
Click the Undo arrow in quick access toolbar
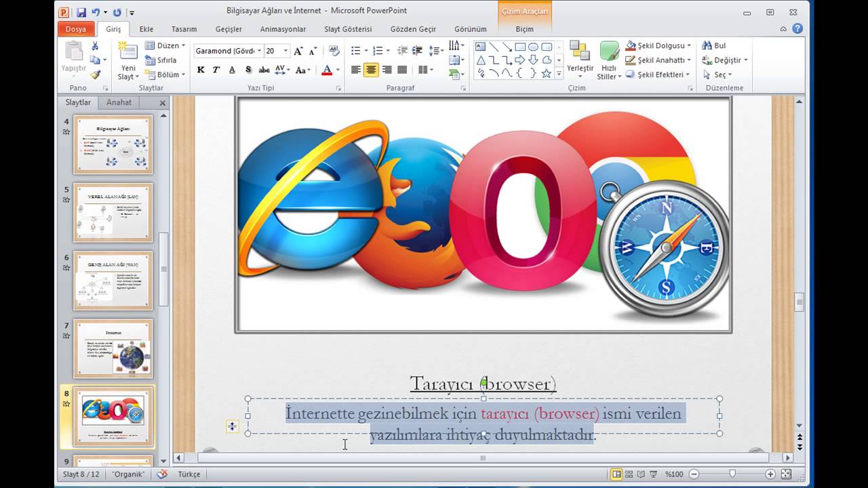(x=96, y=12)
